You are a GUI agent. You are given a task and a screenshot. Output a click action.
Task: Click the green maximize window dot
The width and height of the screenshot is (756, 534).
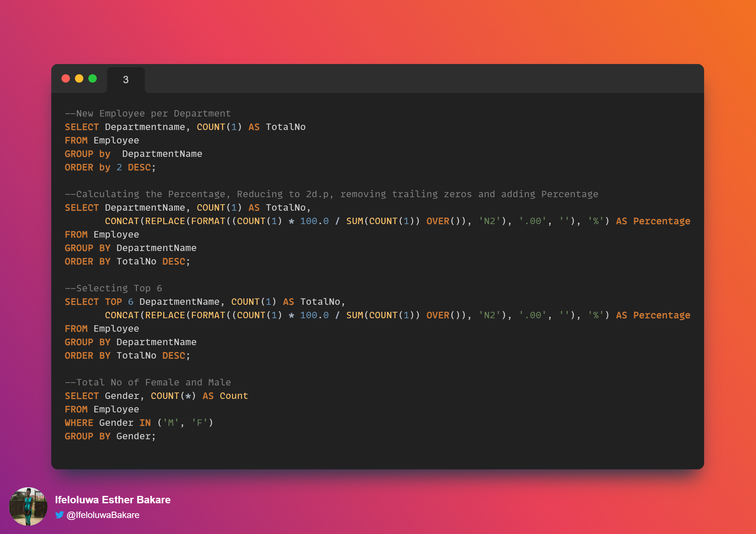pos(93,79)
